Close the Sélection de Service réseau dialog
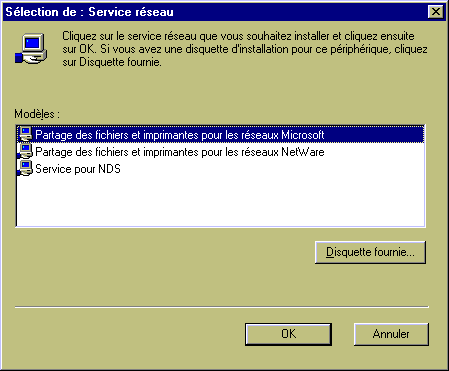Viewport: 449px width, 371px height. coord(436,12)
